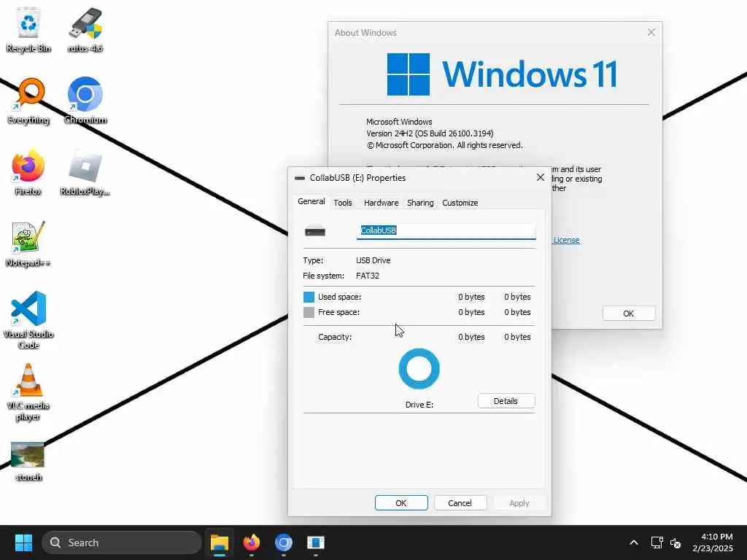Screen dimensions: 747x560
Task: Switch to Chromium in the taskbar
Action: pos(284,542)
